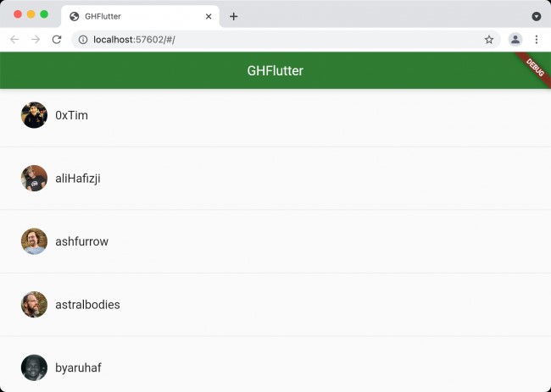Viewport: 551px width, 392px height.
Task: Open the Chrome three-dot menu
Action: pyautogui.click(x=536, y=40)
